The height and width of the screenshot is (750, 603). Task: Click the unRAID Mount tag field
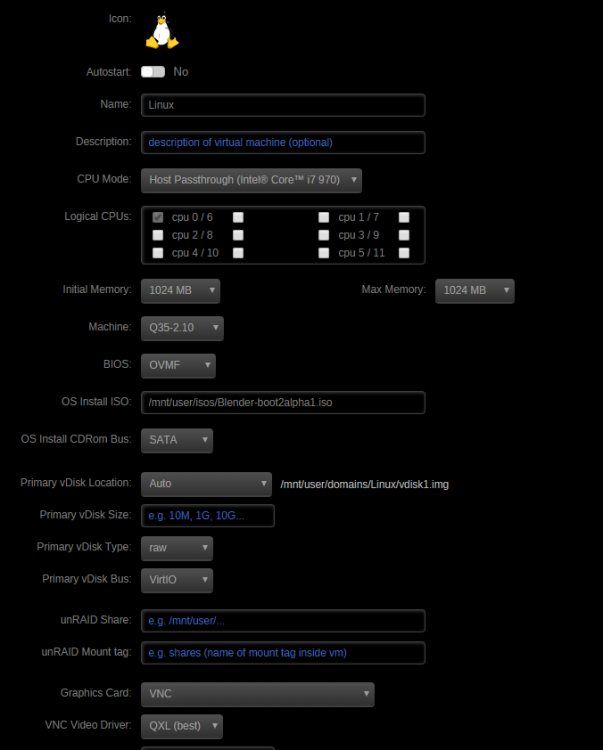(283, 653)
